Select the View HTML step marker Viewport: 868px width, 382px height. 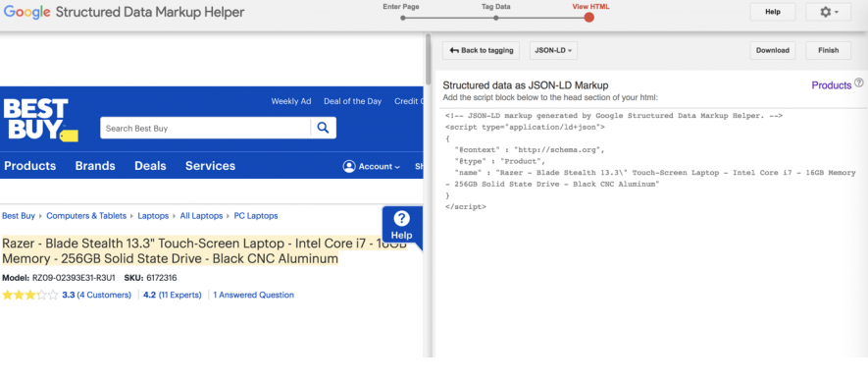[x=589, y=18]
